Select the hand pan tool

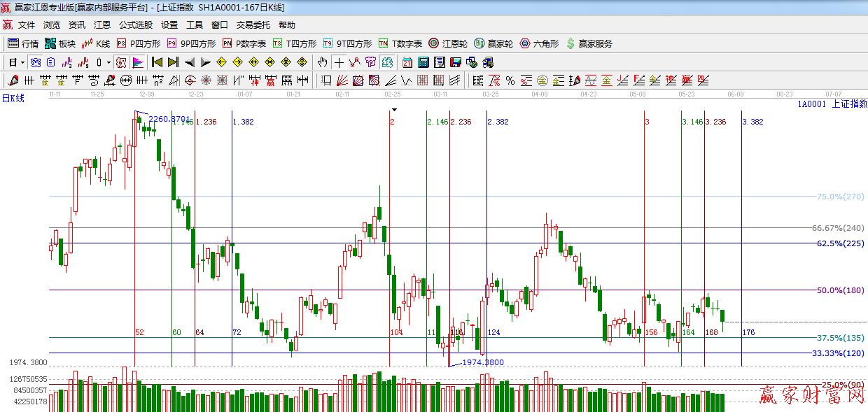(x=322, y=62)
